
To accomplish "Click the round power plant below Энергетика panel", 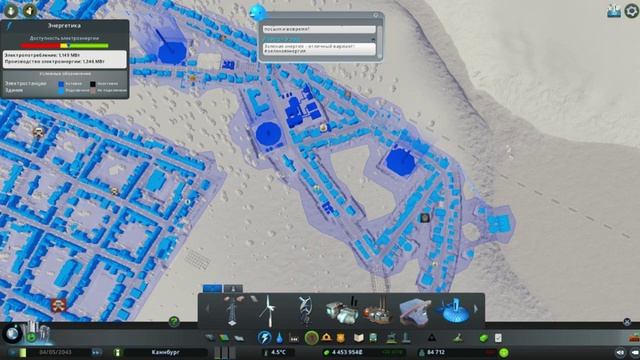I will [x=172, y=52].
